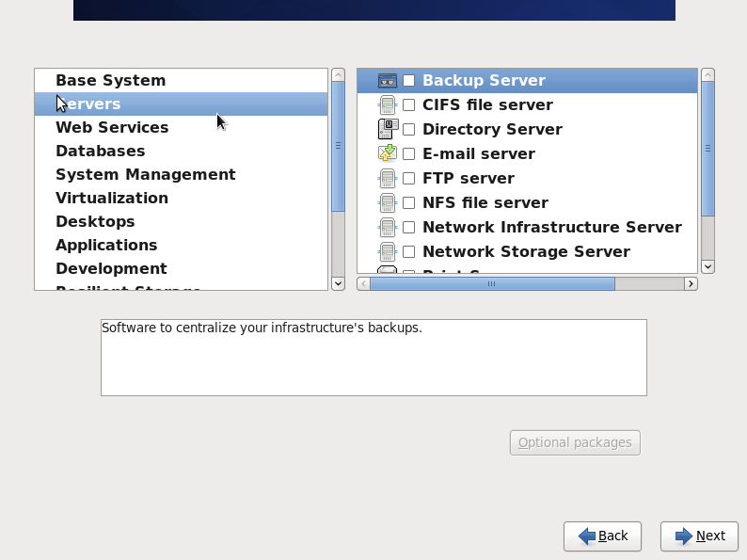The image size is (747, 560).
Task: Click the Network Infrastructure Server icon
Action: [387, 228]
